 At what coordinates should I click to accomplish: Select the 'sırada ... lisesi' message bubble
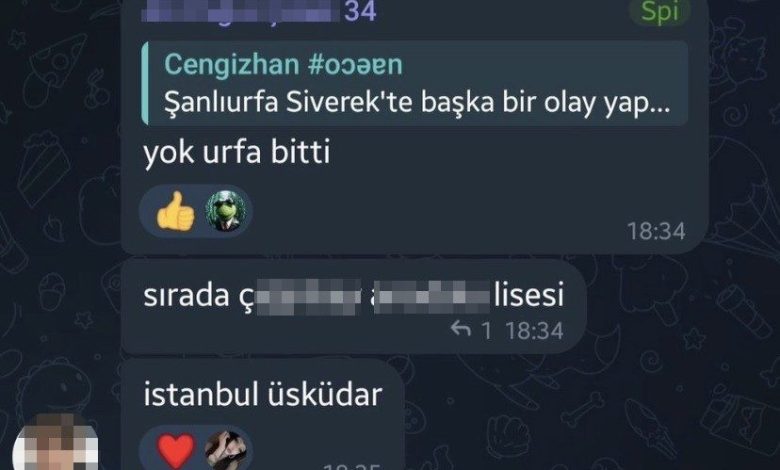click(x=354, y=306)
